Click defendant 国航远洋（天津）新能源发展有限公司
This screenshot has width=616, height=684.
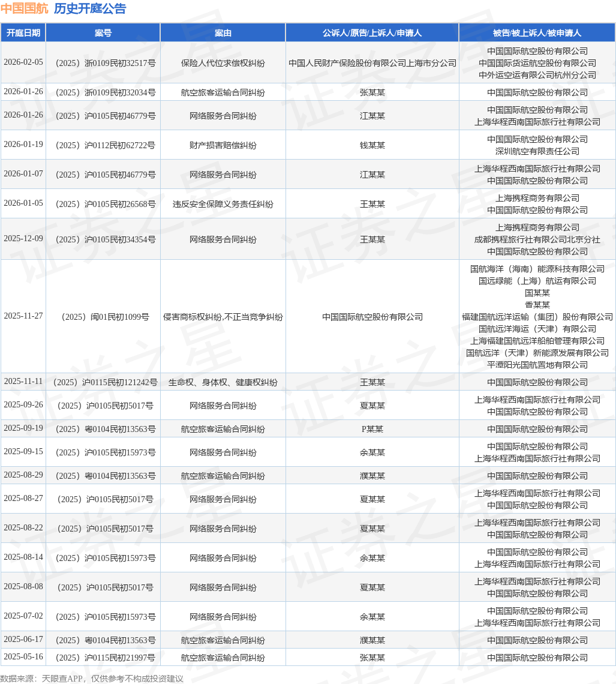537,353
